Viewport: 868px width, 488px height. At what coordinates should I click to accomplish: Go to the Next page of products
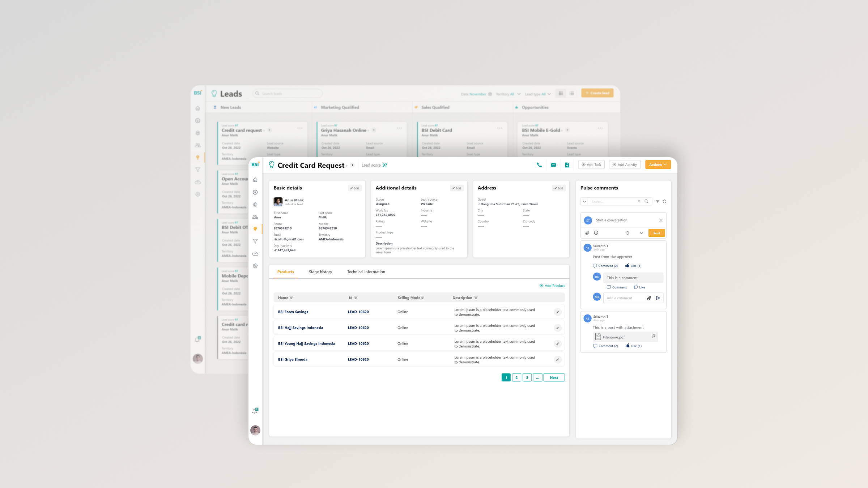554,377
